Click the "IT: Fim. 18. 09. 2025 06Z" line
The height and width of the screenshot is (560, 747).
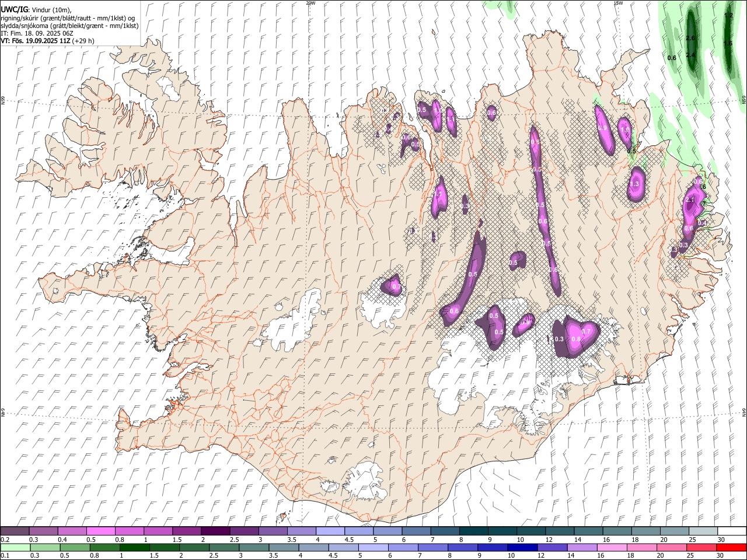(37, 33)
